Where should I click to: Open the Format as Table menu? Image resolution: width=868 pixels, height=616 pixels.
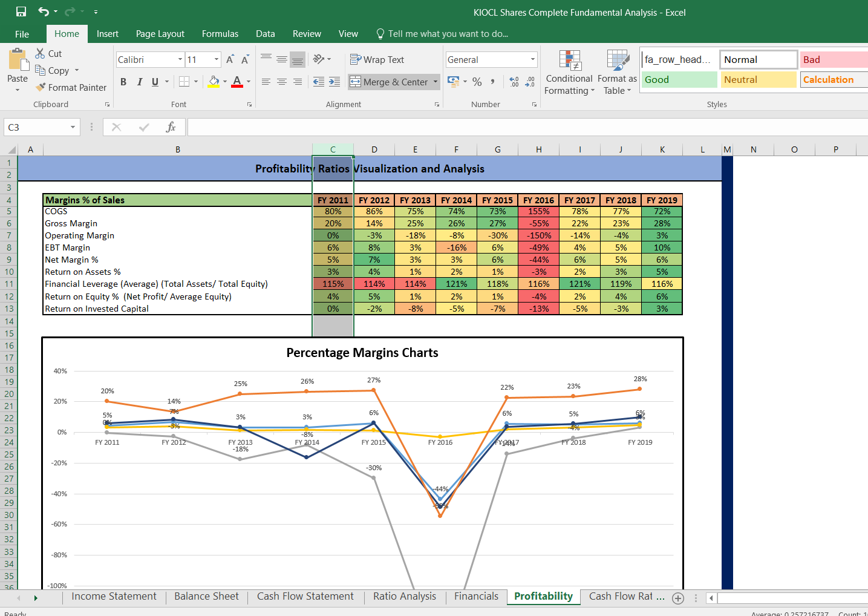(617, 73)
